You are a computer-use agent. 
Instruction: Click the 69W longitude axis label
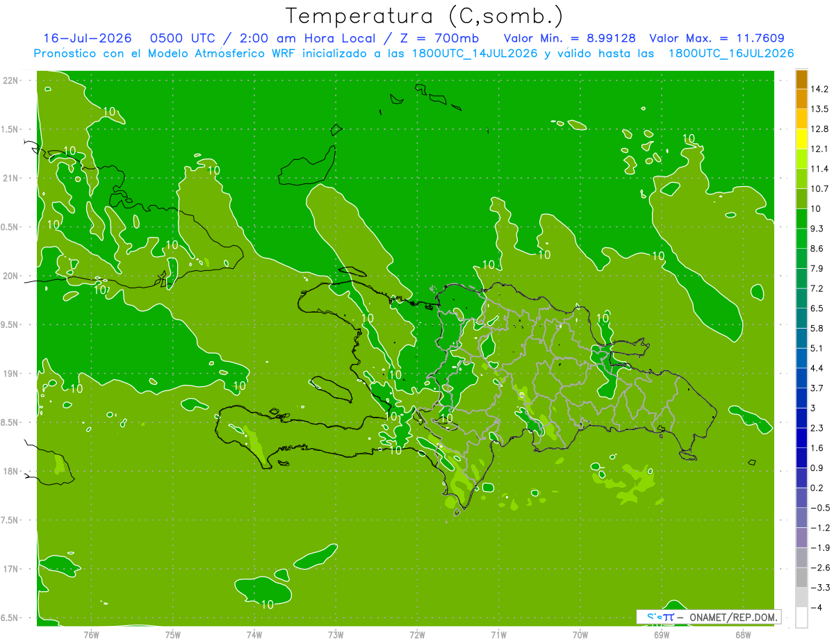click(x=662, y=634)
